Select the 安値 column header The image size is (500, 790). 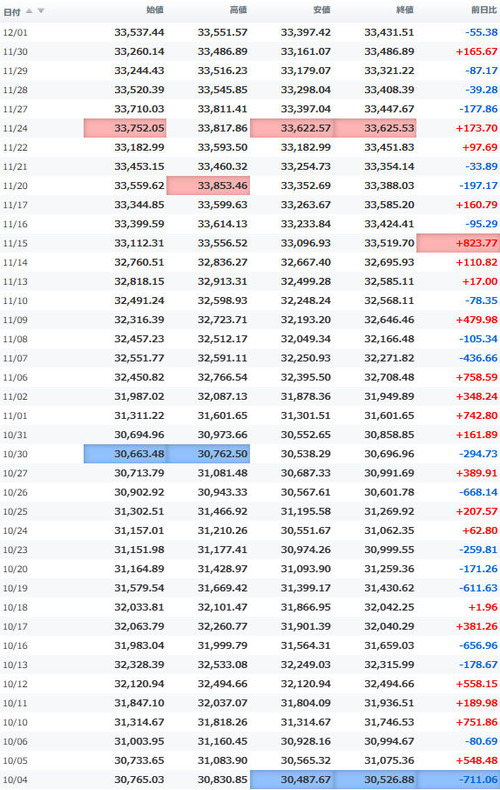(x=321, y=10)
